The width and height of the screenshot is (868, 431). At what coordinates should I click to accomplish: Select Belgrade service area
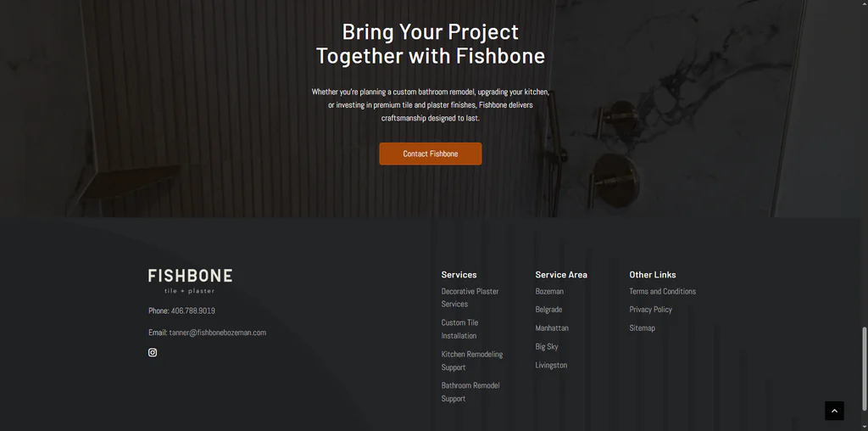pos(548,310)
